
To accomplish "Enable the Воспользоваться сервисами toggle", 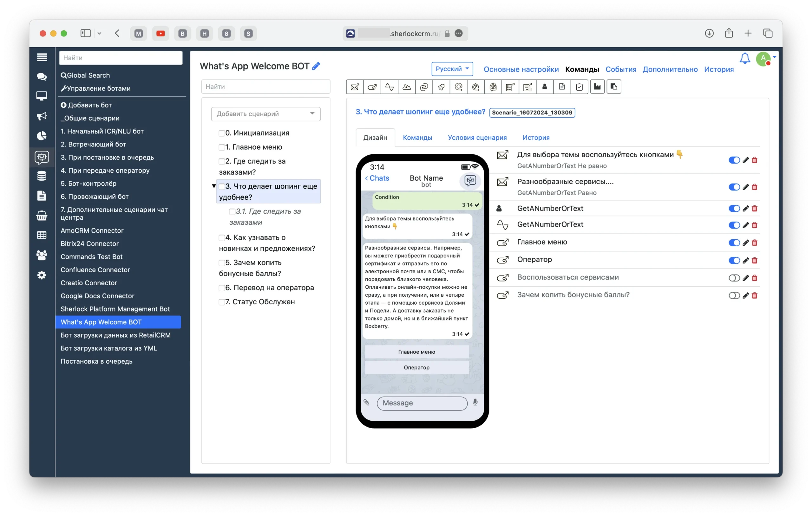I will click(x=734, y=278).
